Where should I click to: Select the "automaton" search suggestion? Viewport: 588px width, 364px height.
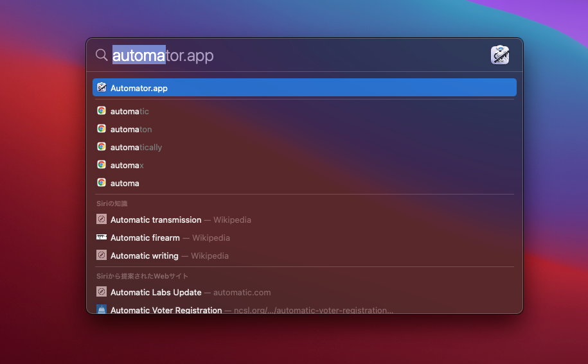(305, 129)
